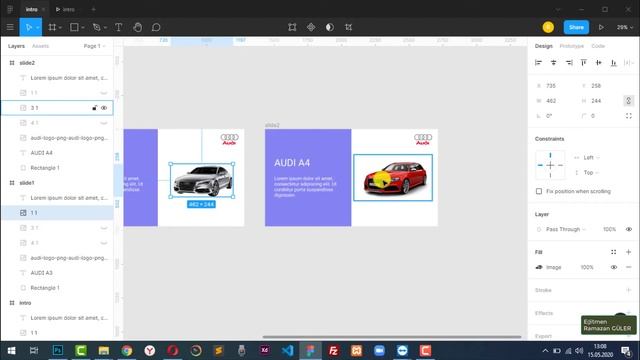Switch to second intro file tab

[66, 9]
